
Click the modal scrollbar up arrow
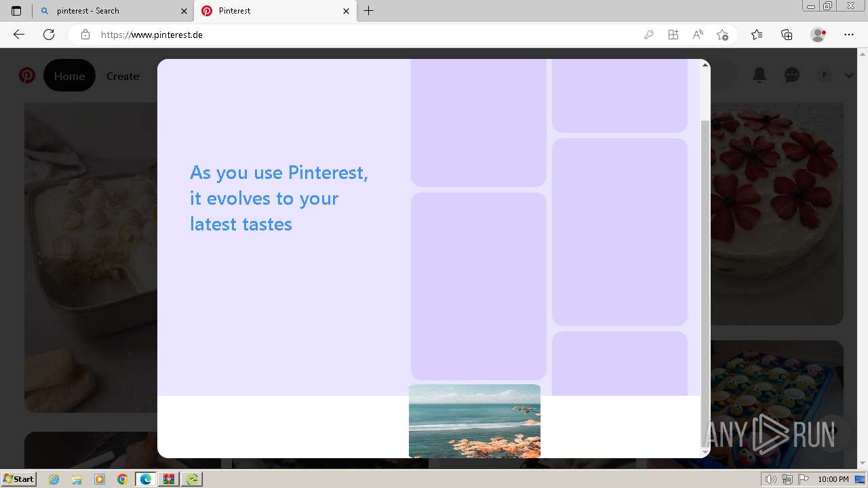click(705, 65)
